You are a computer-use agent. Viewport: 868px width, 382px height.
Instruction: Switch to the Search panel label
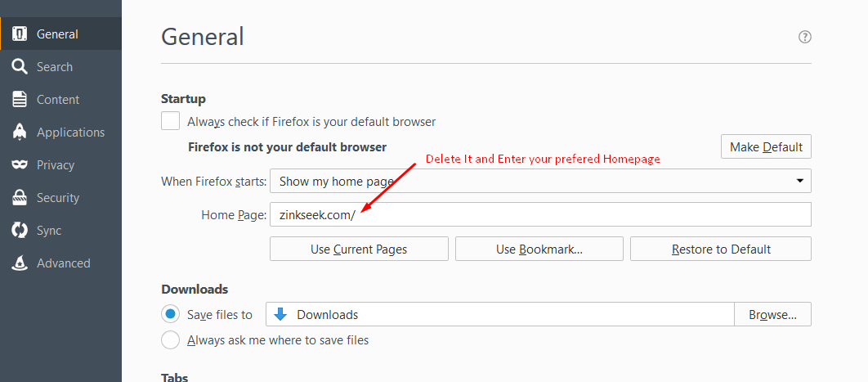click(55, 67)
